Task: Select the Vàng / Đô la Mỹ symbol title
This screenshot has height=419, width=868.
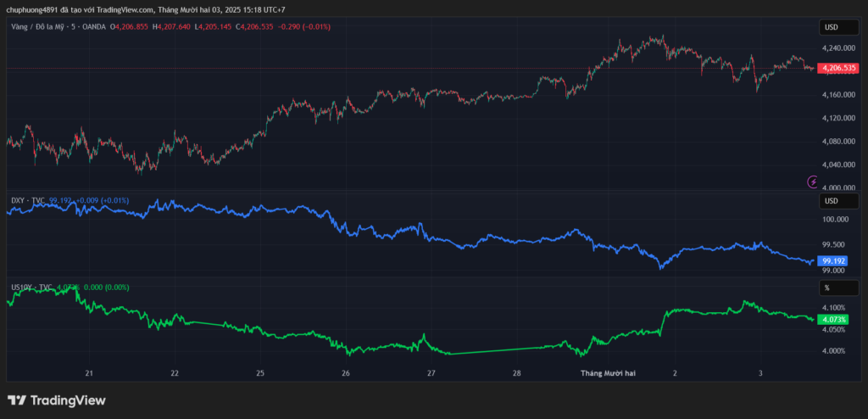Action: (58, 27)
